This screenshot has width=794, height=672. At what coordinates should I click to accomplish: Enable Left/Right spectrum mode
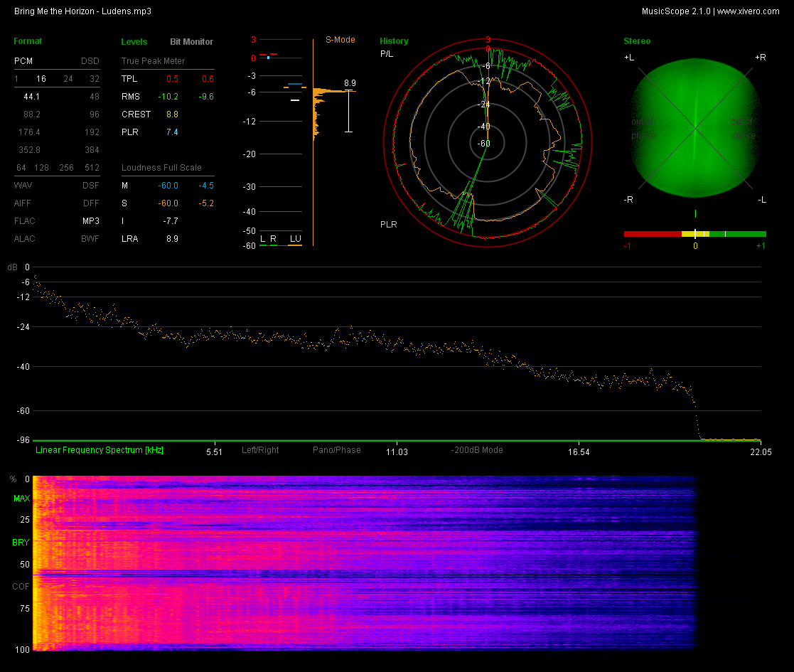pyautogui.click(x=260, y=449)
